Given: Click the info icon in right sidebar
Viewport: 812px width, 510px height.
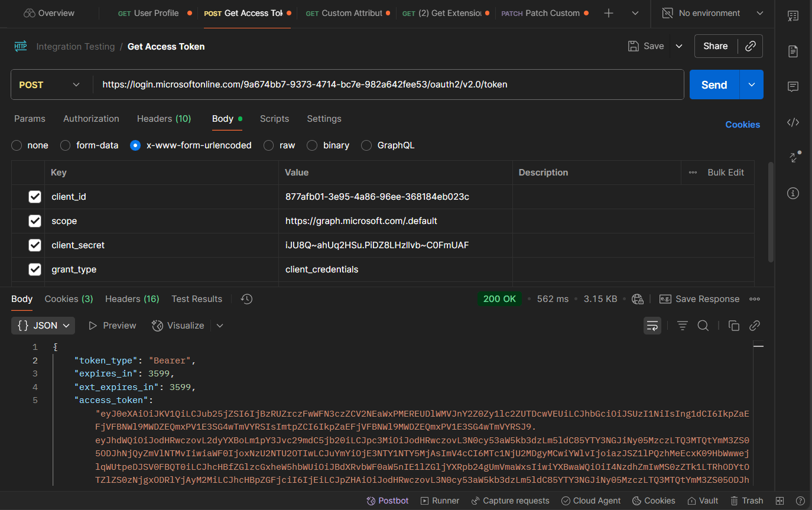Looking at the screenshot, I should [793, 193].
